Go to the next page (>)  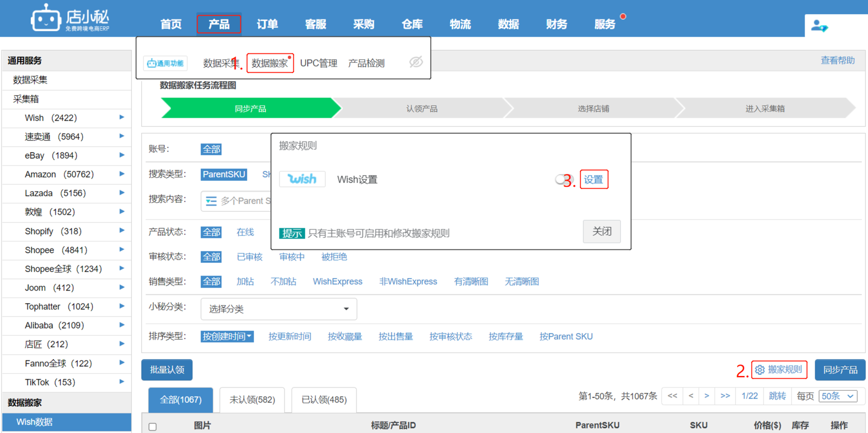706,396
